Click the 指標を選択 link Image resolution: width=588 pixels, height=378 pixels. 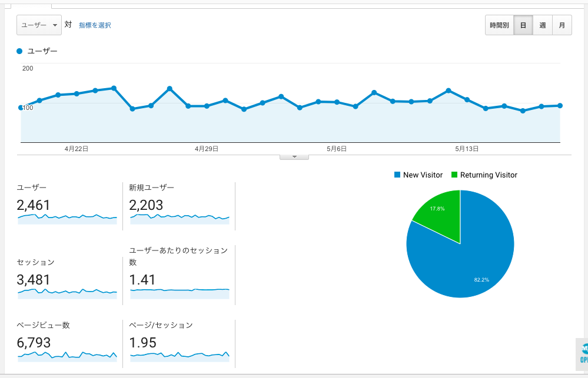click(x=95, y=25)
